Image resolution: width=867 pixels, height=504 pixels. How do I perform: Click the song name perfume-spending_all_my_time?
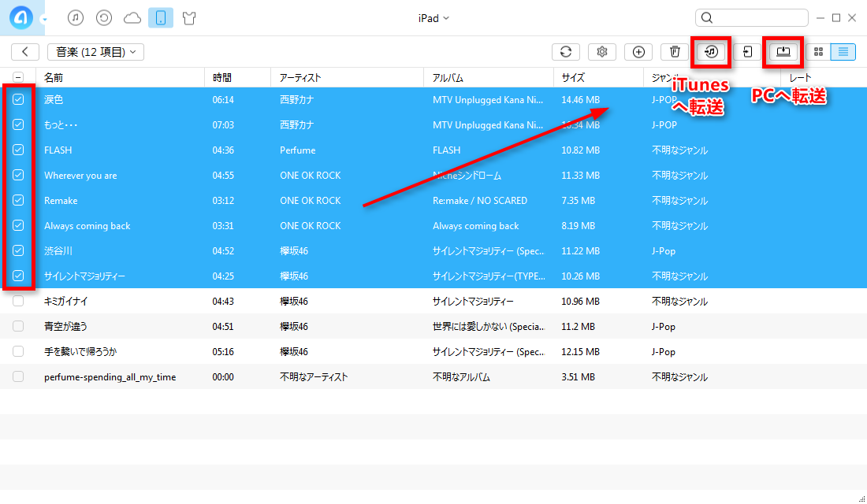coord(110,377)
